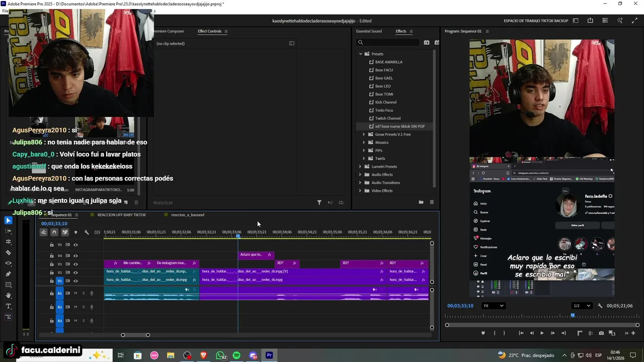Switch to Essential Sound tab
This screenshot has height=362, width=644.
[369, 31]
